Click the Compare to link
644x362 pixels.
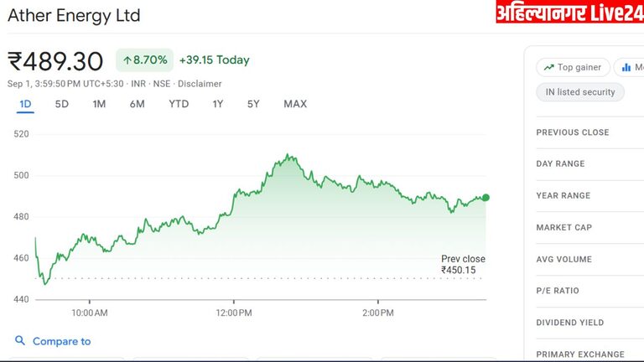61,341
